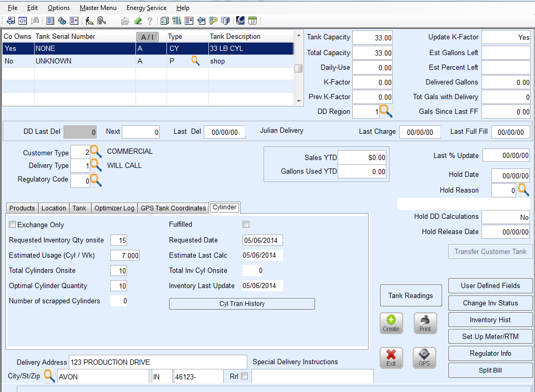Open the calendar icon in the toolbar
This screenshot has height=392, width=535.
(x=253, y=21)
